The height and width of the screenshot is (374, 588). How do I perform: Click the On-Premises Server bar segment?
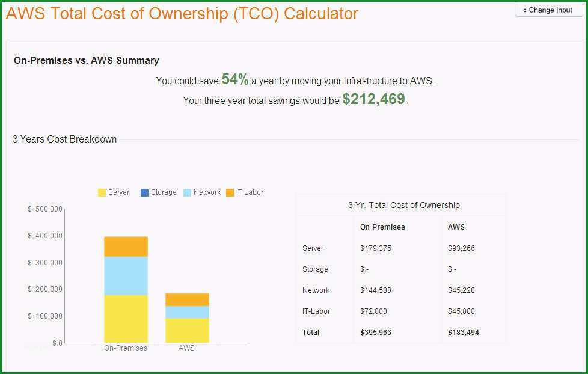[x=126, y=319]
